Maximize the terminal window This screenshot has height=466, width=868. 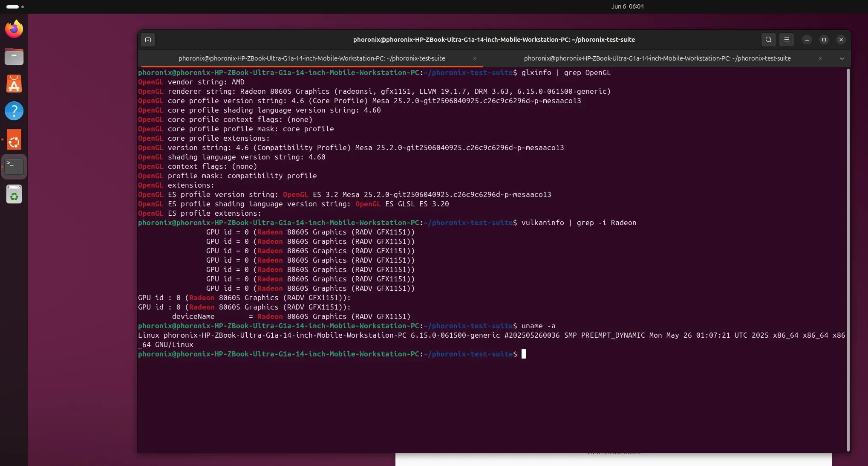824,40
